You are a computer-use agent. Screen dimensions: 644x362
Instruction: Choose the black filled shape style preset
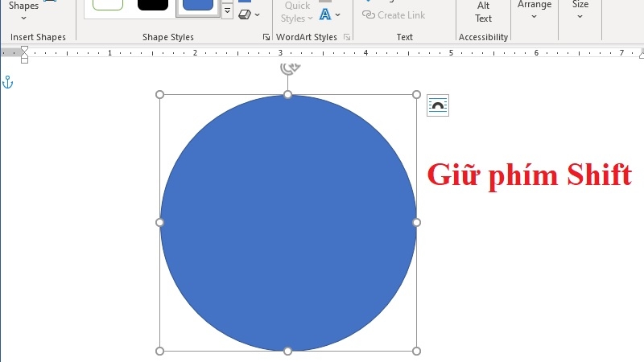(x=153, y=5)
